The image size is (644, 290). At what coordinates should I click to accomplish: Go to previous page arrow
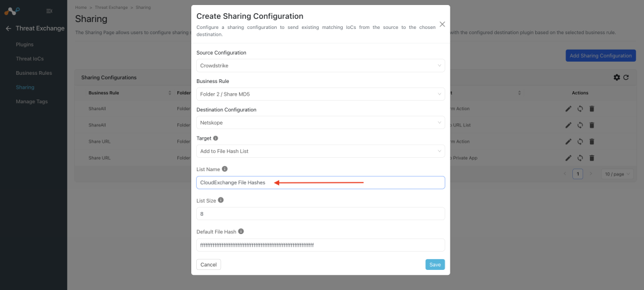pos(565,174)
